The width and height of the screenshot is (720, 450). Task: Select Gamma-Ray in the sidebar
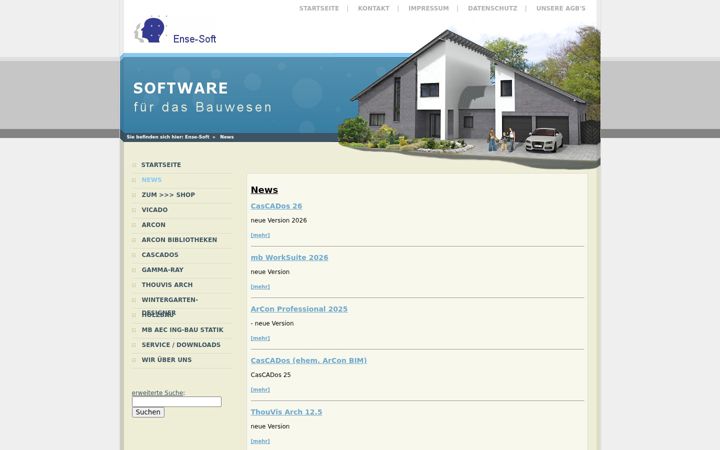[x=163, y=270]
